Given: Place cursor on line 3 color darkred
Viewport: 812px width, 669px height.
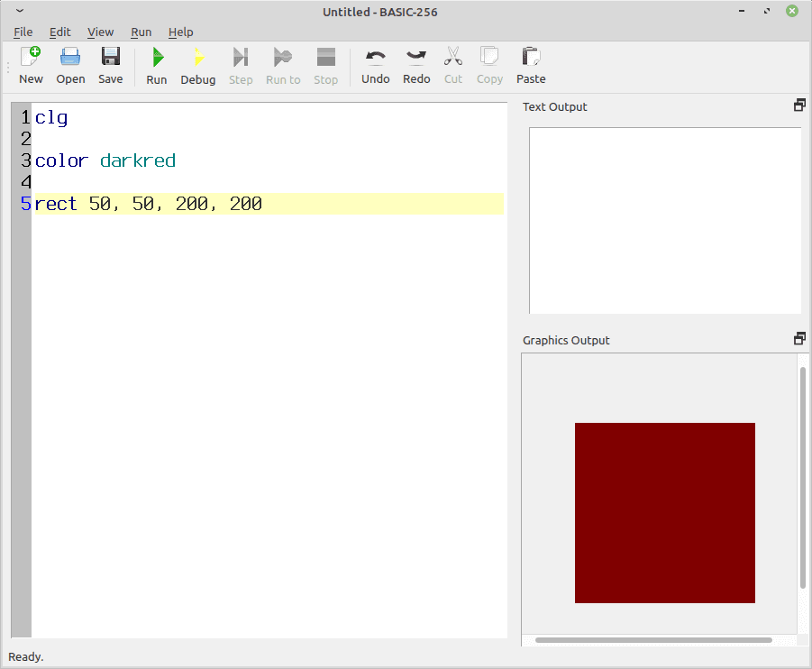Looking at the screenshot, I should pos(105,161).
